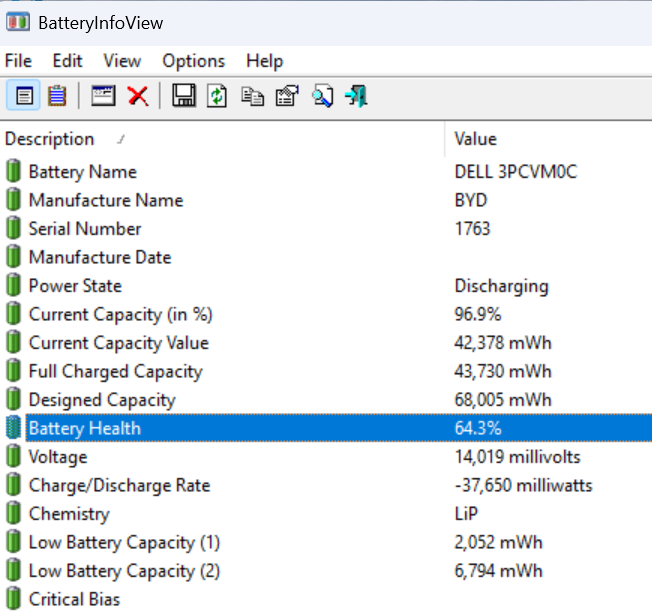The height and width of the screenshot is (613, 652).
Task: Click the battery icon beside Battery Name
Action: coord(13,171)
